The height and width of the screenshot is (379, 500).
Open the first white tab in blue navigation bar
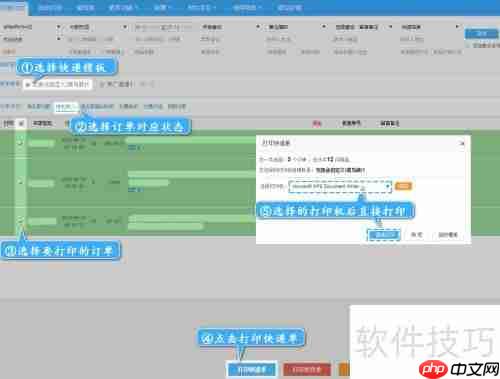click(x=13, y=8)
